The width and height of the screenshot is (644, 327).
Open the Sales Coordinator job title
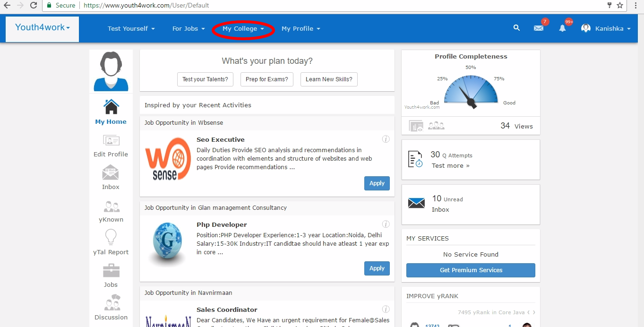tap(227, 310)
